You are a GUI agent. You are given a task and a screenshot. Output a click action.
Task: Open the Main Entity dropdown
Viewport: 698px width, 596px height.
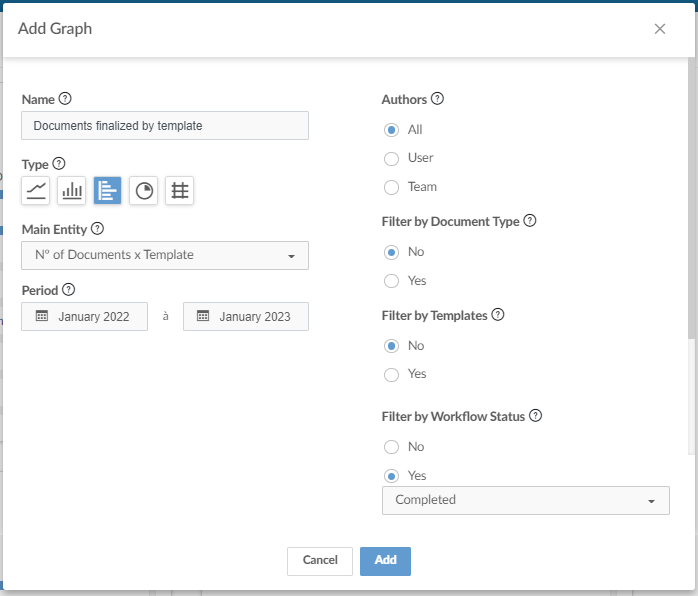click(165, 255)
